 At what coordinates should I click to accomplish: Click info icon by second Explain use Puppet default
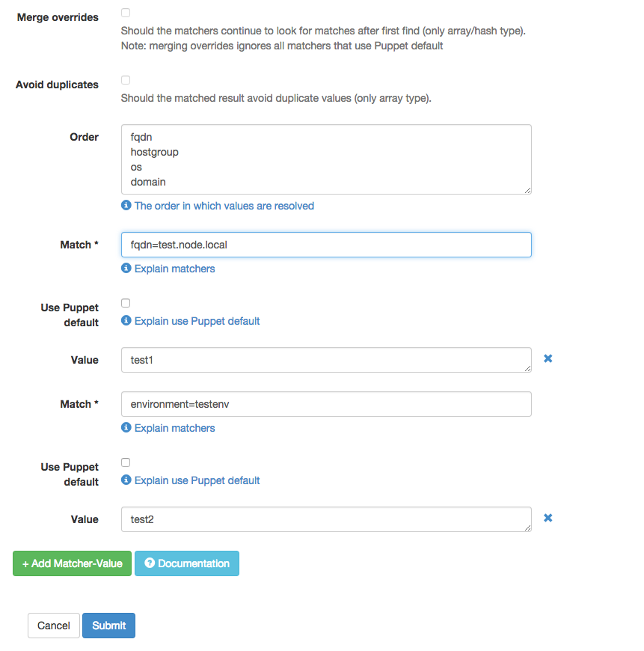tap(126, 480)
